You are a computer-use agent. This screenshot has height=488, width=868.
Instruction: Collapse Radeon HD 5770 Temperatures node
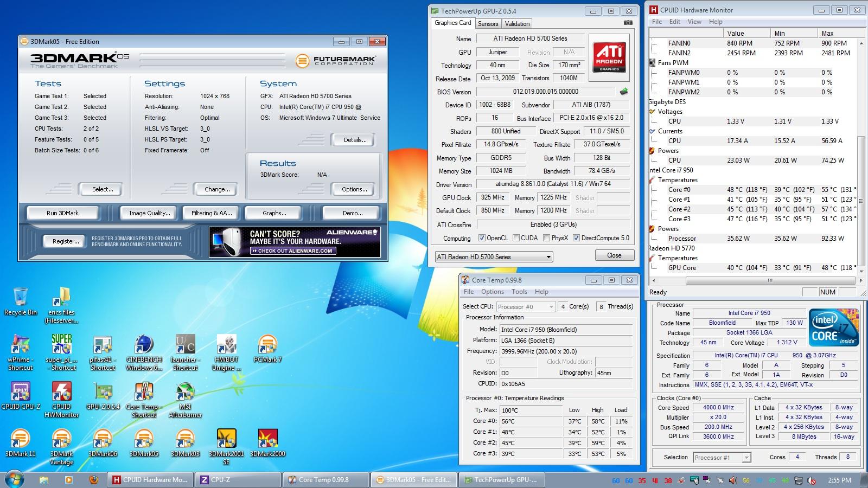point(652,258)
